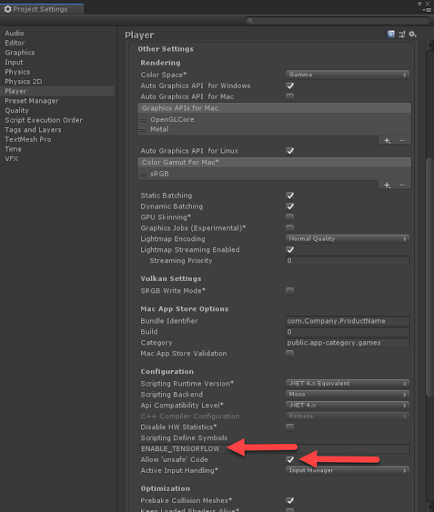Add a Color Gamut for Mac
The width and height of the screenshot is (434, 512).
tap(387, 185)
